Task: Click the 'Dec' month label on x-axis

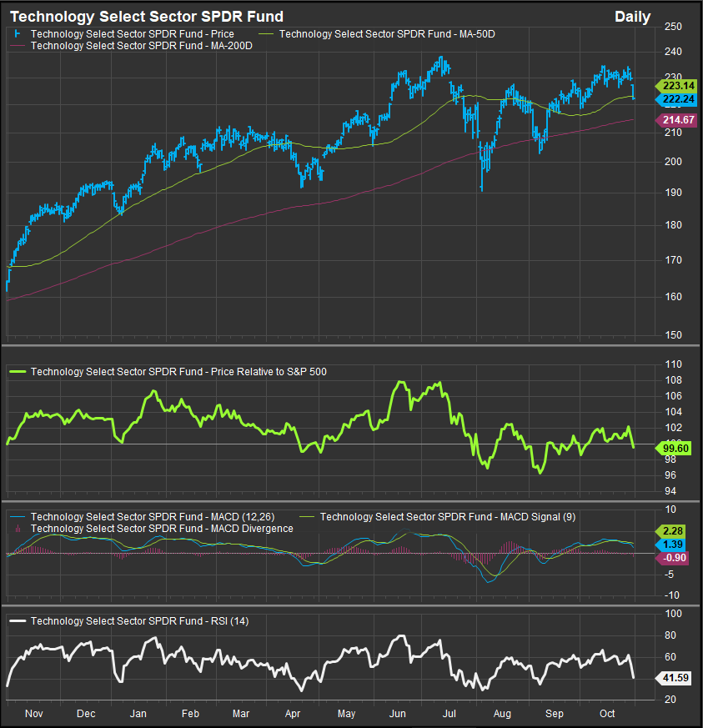Action: click(x=86, y=713)
